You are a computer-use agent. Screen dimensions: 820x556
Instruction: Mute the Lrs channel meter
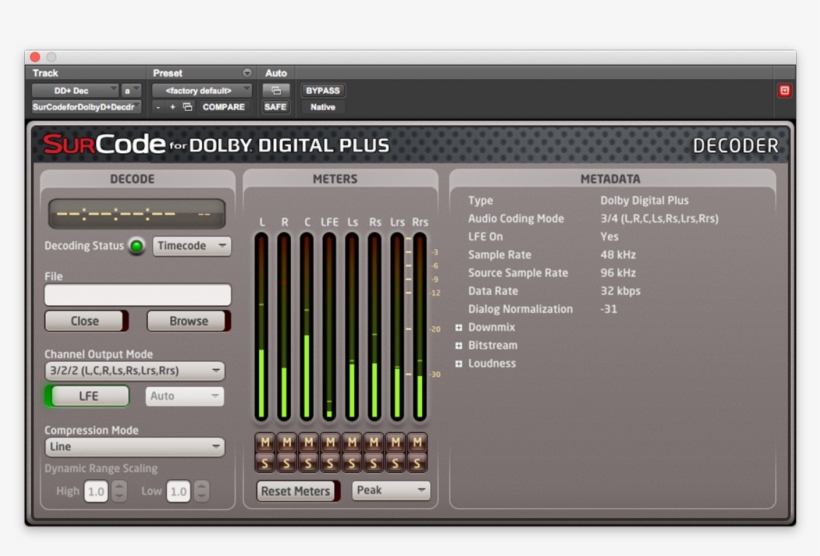395,442
